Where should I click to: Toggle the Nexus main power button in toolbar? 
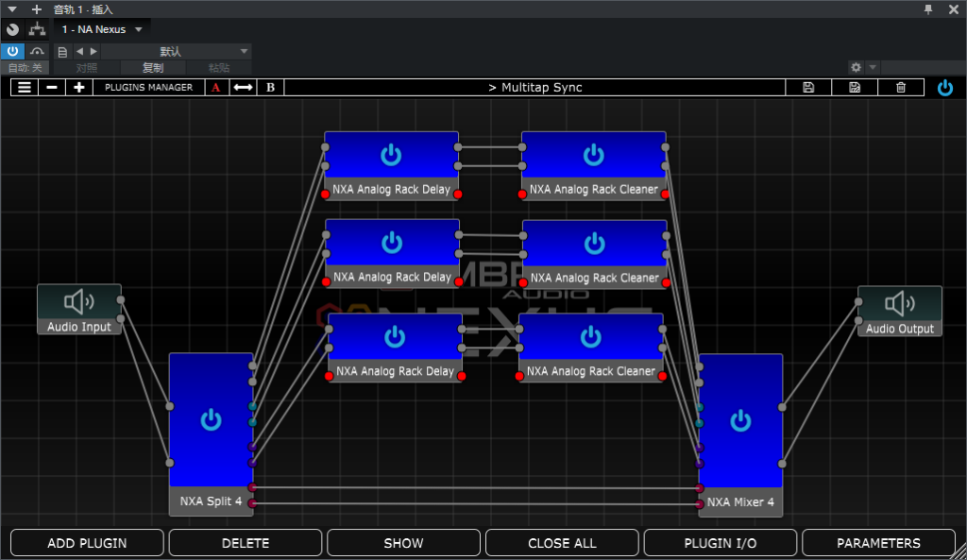click(944, 88)
